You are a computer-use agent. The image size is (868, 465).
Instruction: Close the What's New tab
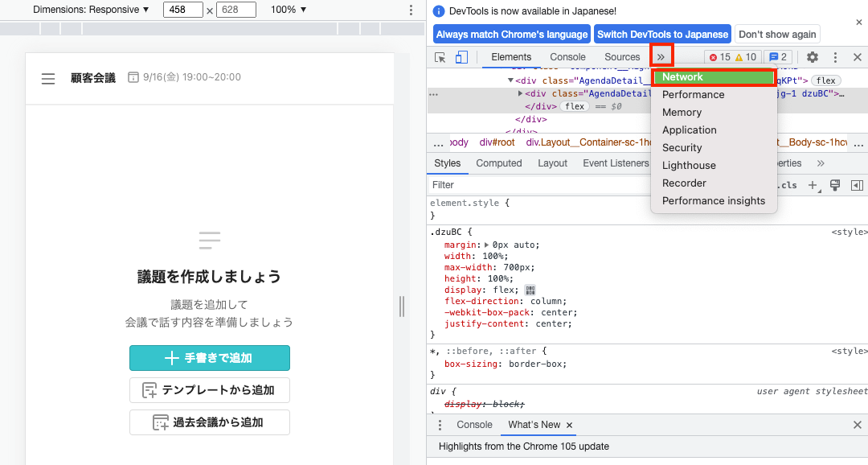[x=569, y=425]
